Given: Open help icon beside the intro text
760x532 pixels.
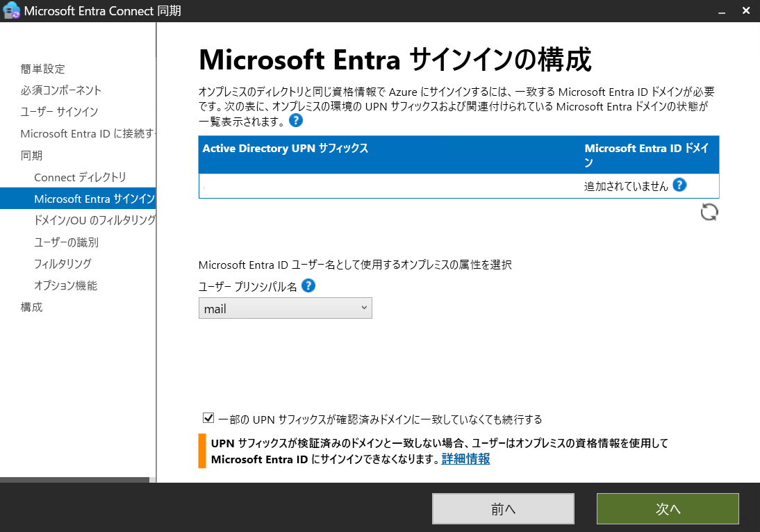Looking at the screenshot, I should 296,120.
